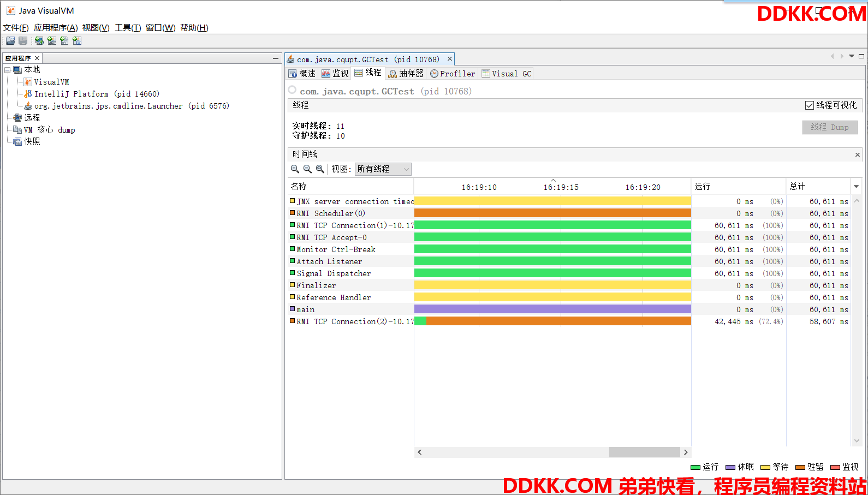
Task: Click the timeline horizontal scrollbar thumb
Action: coord(644,452)
